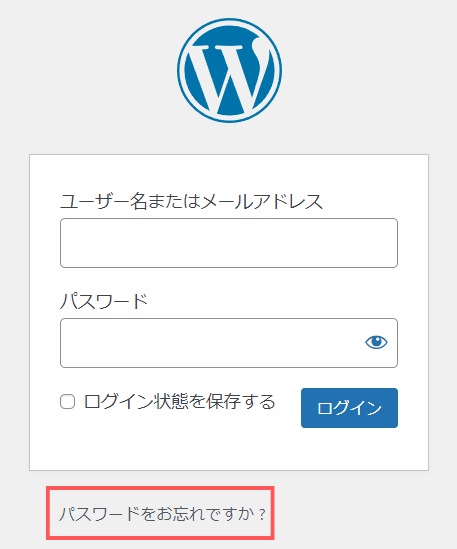457x549 pixels.
Task: Click the WordPress logo
Action: click(229, 70)
